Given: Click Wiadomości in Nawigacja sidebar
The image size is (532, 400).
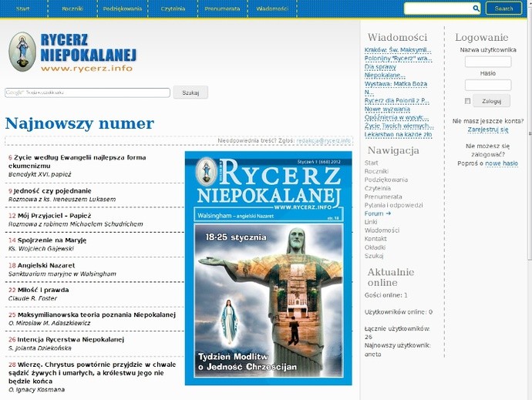Looking at the screenshot, I should pyautogui.click(x=382, y=230).
